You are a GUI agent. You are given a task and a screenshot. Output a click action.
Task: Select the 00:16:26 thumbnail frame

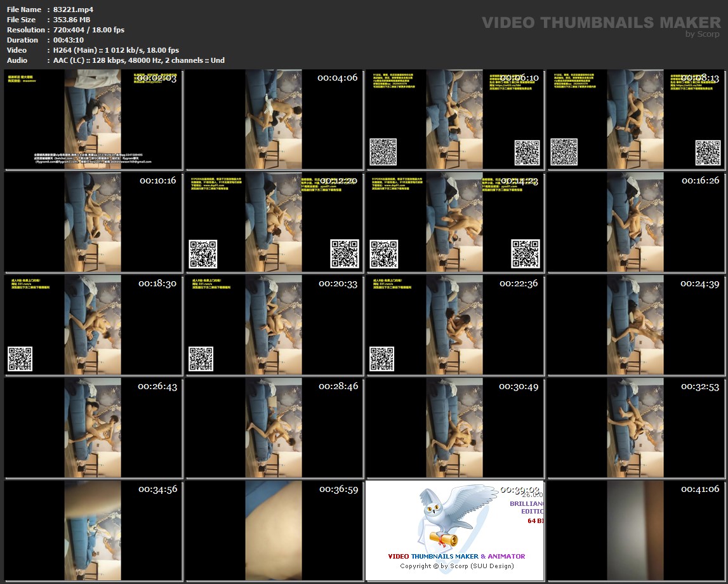(x=636, y=222)
